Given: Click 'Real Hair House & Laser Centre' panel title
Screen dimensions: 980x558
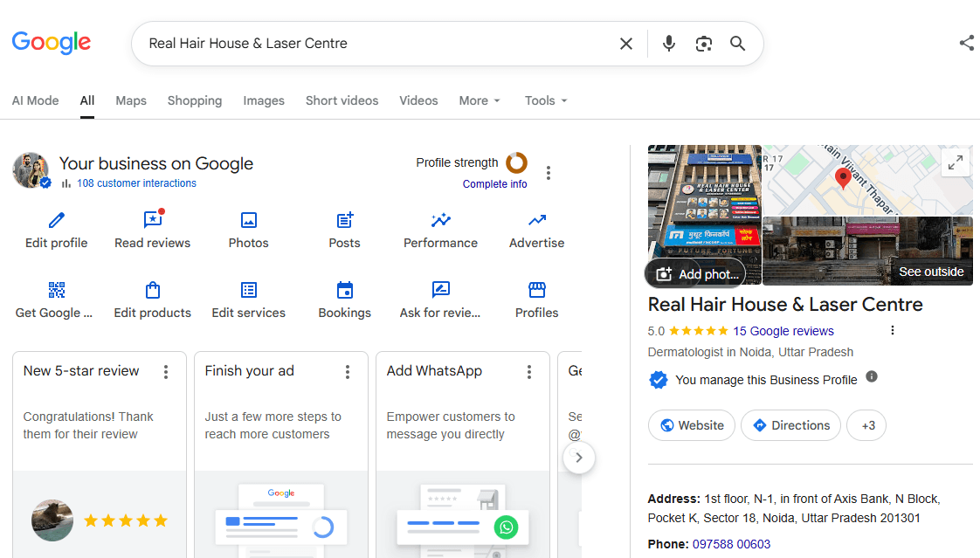Looking at the screenshot, I should click(x=785, y=304).
